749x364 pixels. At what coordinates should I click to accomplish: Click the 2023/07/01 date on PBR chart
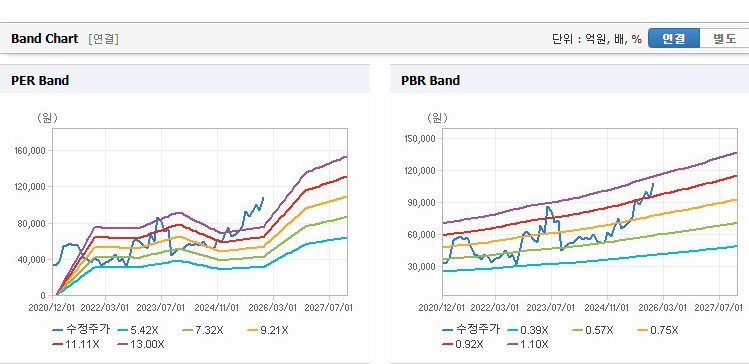(551, 307)
